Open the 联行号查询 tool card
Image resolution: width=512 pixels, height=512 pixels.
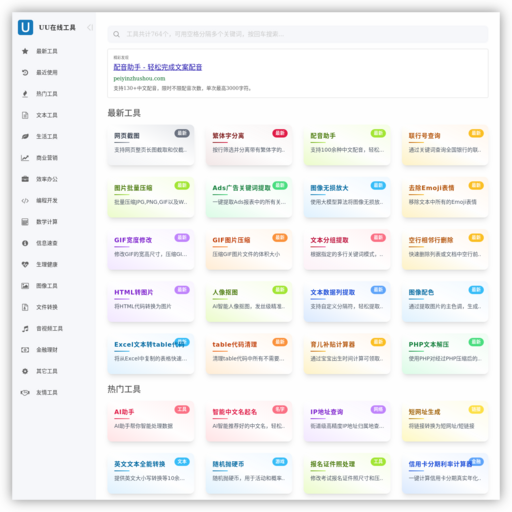[445, 145]
